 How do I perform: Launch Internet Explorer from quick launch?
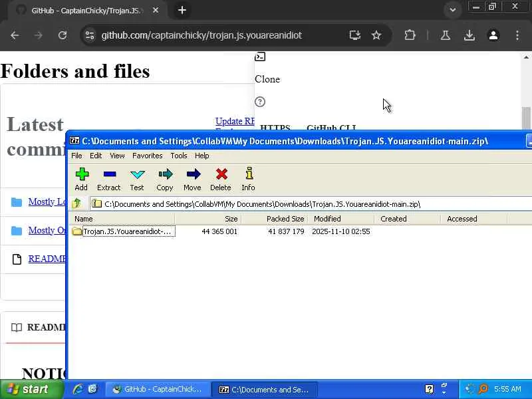click(78, 389)
